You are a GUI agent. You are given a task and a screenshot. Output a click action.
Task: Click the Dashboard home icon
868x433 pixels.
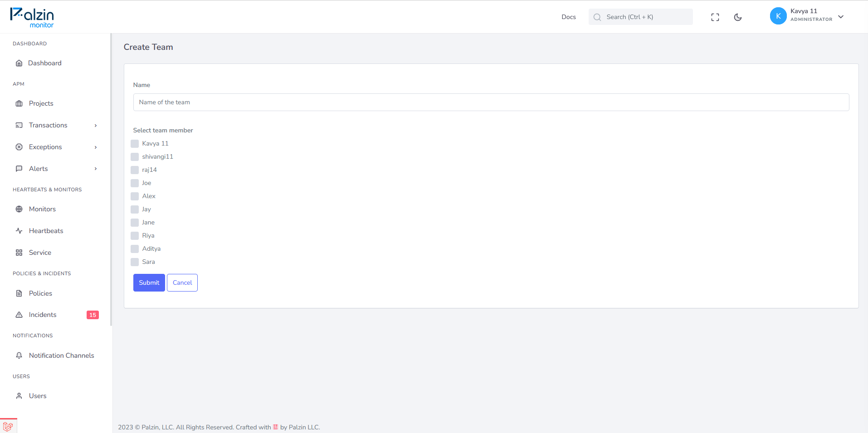click(19, 63)
